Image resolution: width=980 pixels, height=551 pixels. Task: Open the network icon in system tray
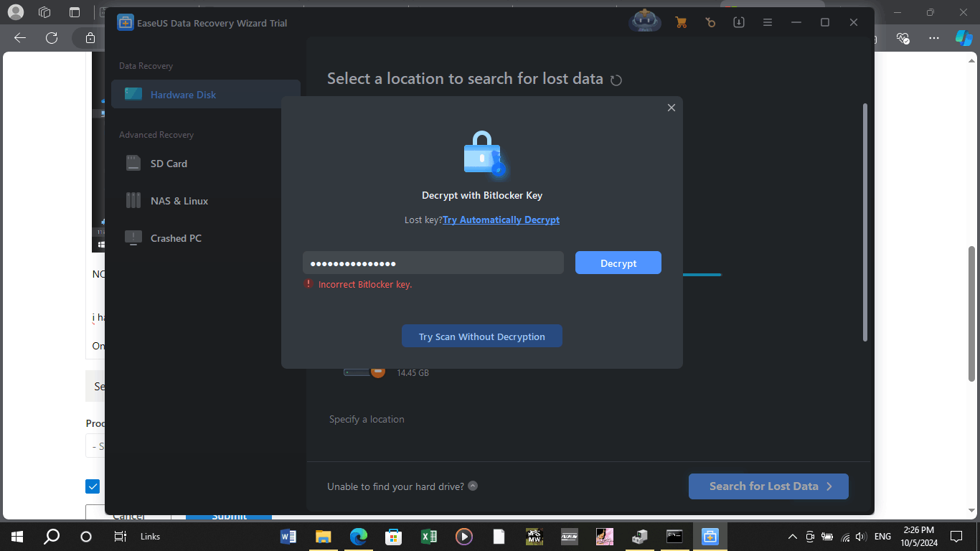[845, 537]
